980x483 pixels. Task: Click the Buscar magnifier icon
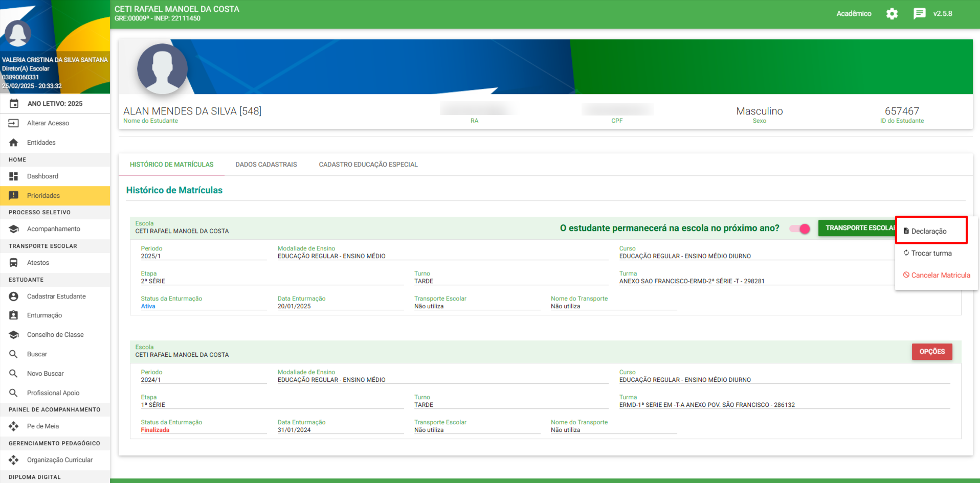click(x=14, y=354)
